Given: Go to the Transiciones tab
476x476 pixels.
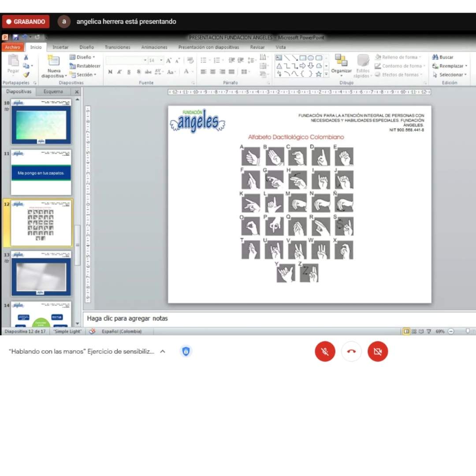Looking at the screenshot, I should point(118,47).
